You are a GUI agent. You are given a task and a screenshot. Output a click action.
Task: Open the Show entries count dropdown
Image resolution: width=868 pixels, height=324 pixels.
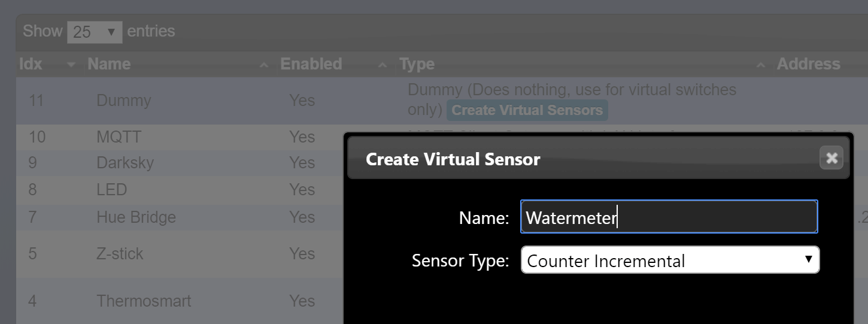pyautogui.click(x=95, y=32)
